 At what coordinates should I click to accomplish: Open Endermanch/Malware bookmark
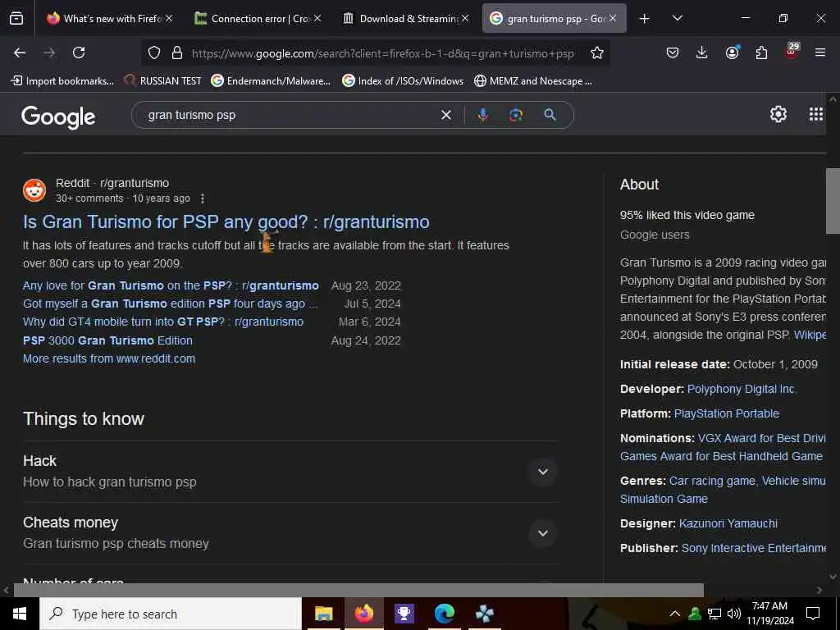pos(271,81)
